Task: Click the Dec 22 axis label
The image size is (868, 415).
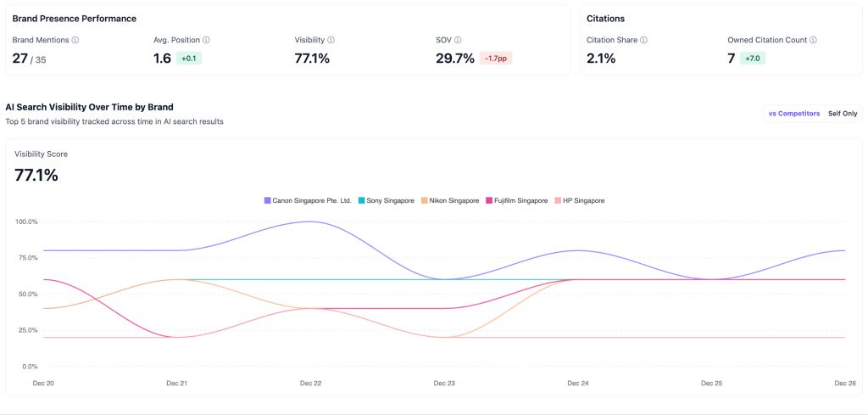Action: [310, 383]
